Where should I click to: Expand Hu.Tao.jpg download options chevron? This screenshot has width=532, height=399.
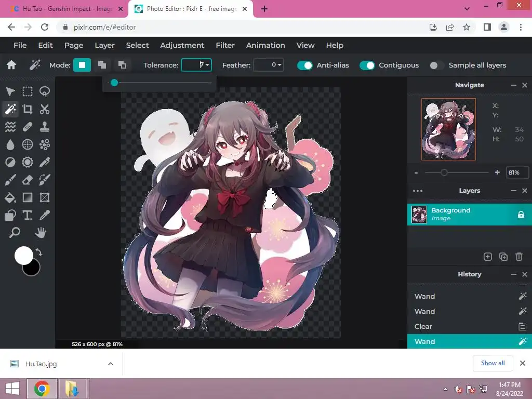coord(111,364)
